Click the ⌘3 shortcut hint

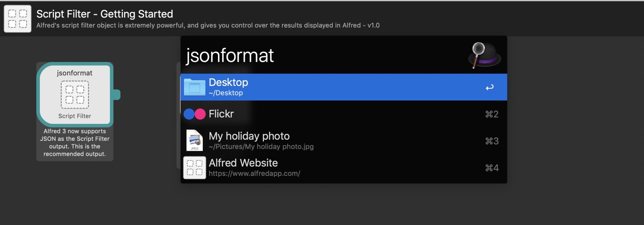tap(492, 141)
